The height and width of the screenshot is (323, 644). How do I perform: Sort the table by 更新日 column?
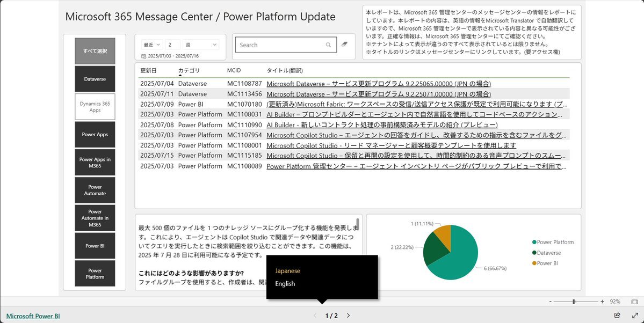click(x=148, y=71)
